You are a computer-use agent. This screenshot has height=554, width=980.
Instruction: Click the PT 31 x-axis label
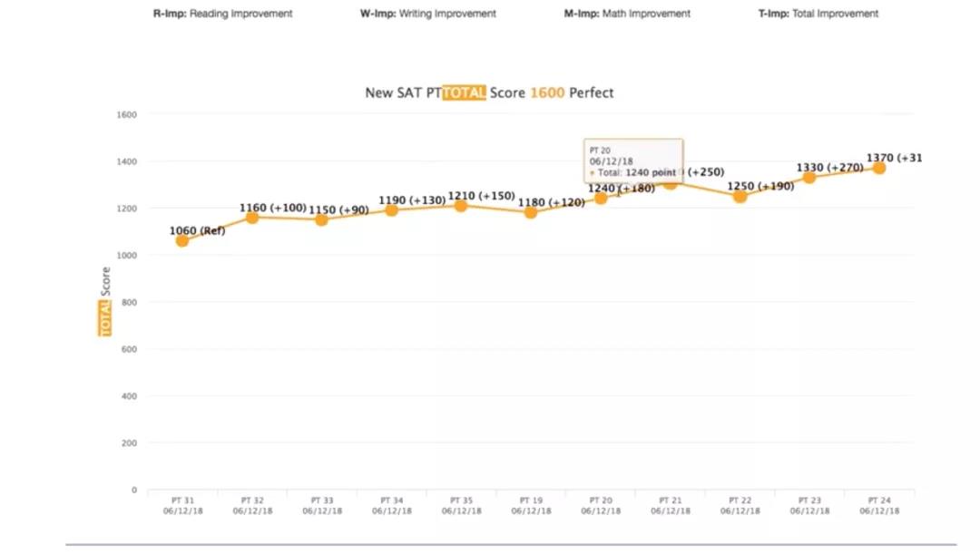(x=182, y=505)
